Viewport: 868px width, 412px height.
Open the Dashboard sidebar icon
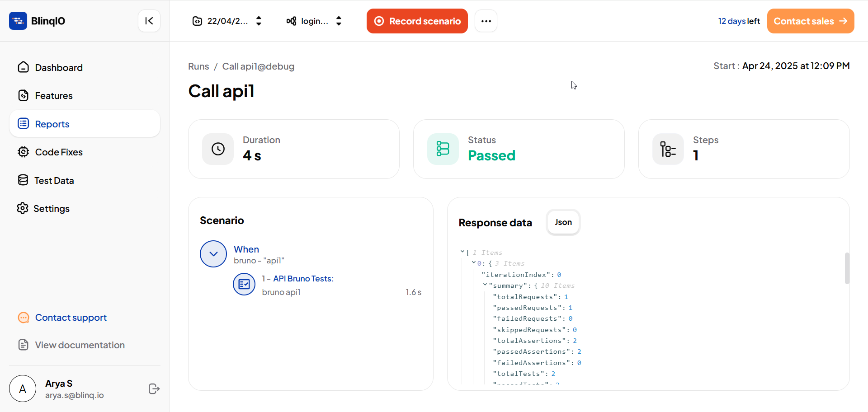[23, 67]
